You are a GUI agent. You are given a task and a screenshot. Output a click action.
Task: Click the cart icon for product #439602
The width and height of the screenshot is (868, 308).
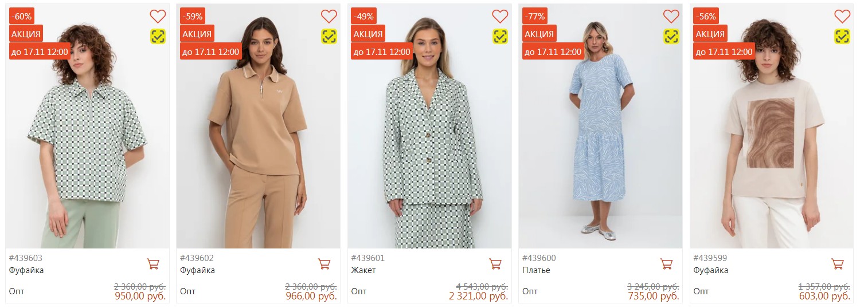click(324, 264)
